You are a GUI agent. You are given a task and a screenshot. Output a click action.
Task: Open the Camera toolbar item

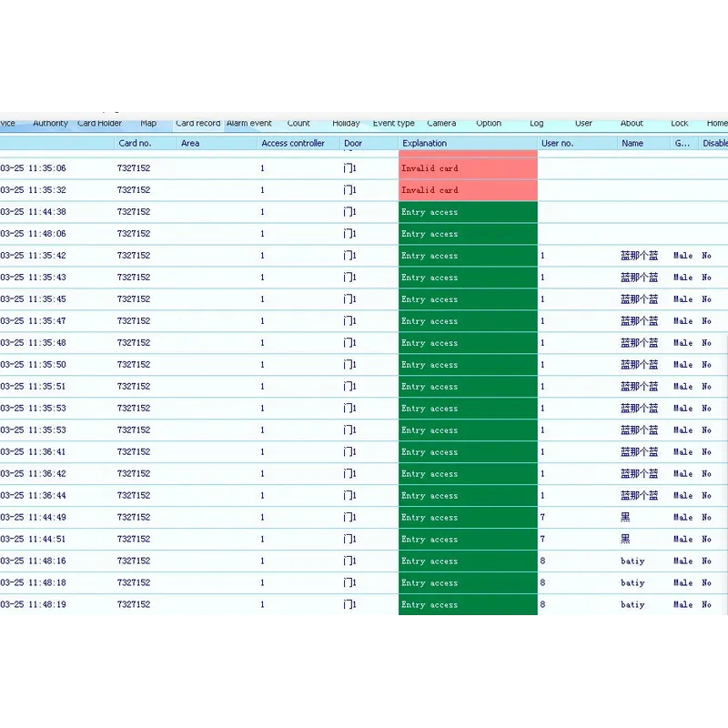(441, 124)
